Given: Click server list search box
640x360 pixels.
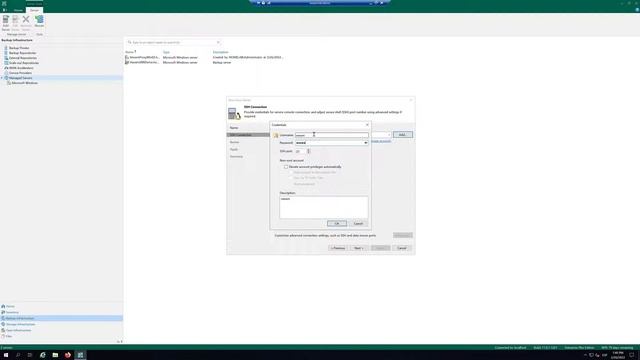Looking at the screenshot, I should click(x=173, y=42).
